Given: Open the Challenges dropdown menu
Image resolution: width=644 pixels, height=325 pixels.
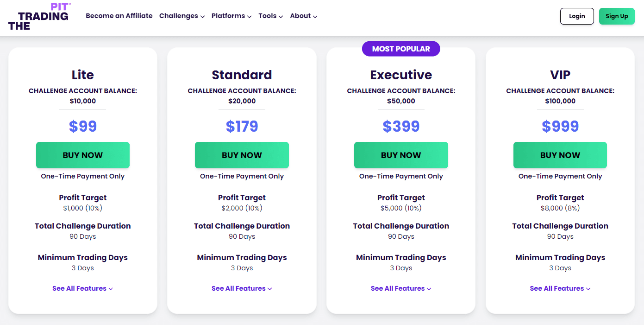Looking at the screenshot, I should (x=181, y=16).
